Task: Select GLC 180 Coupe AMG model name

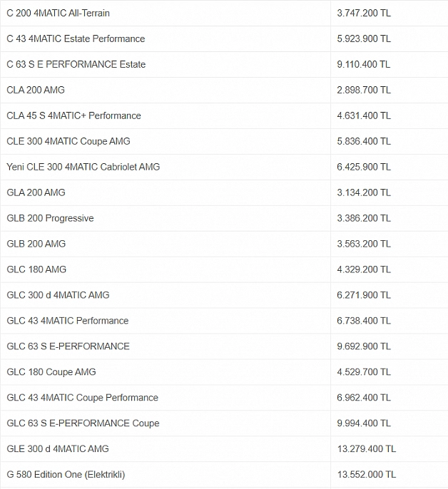Action: tap(51, 372)
